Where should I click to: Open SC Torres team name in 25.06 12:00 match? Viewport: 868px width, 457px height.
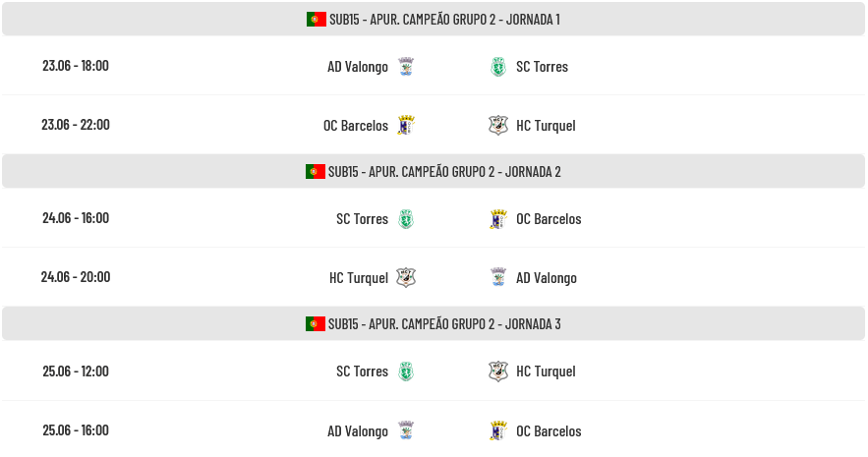click(x=362, y=371)
